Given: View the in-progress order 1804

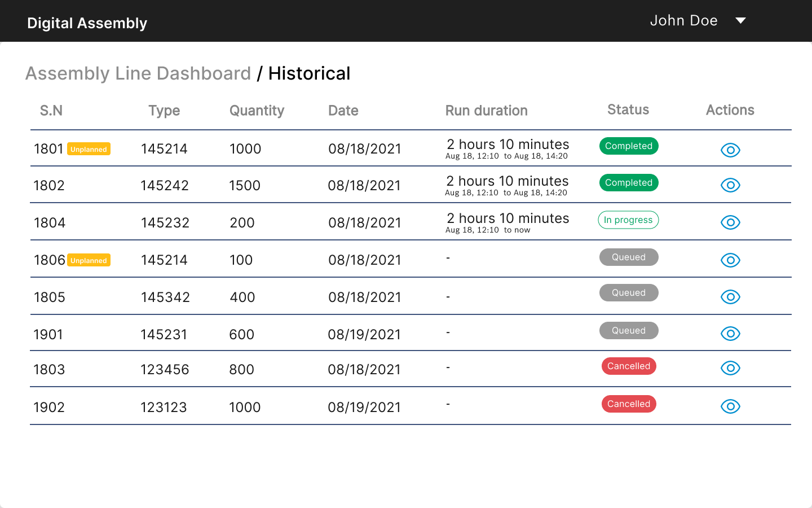Looking at the screenshot, I should pos(730,222).
